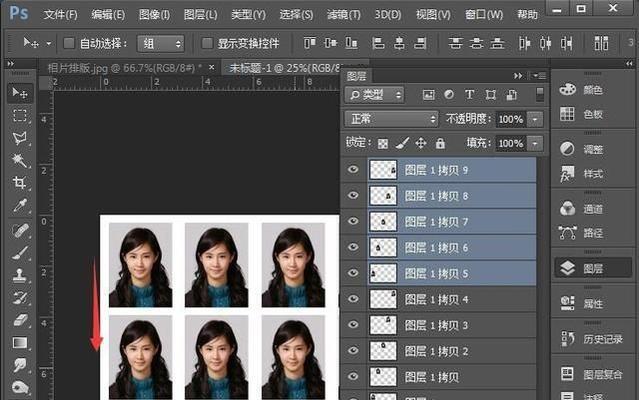The width and height of the screenshot is (639, 400).
Task: Enable the 显示变换控件 checkbox
Action: click(x=207, y=43)
